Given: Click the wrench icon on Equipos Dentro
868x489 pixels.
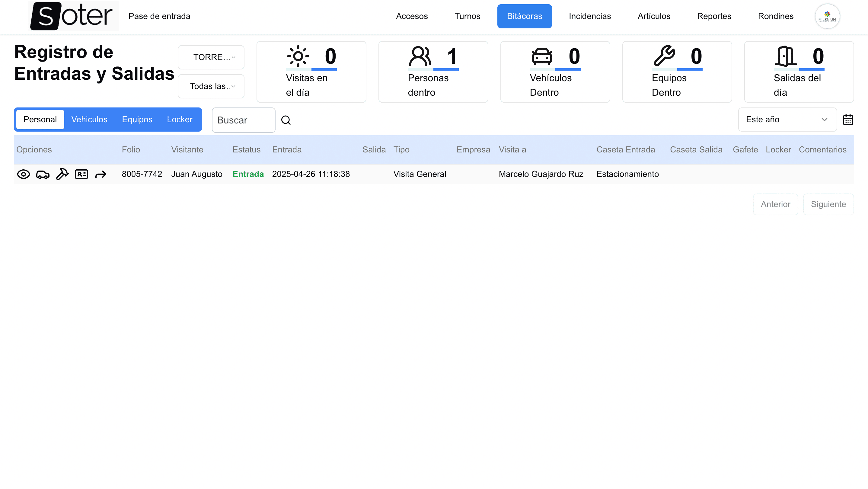Looking at the screenshot, I should click(664, 56).
